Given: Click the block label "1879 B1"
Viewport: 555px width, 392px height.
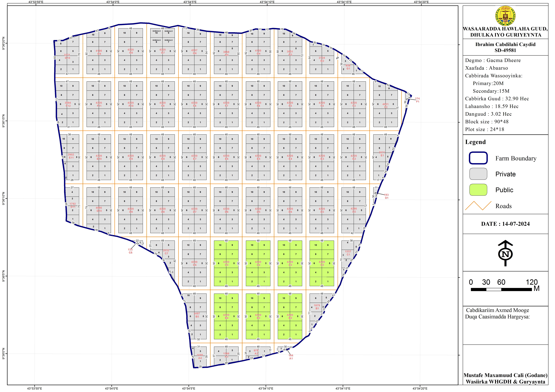Looking at the screenshot, I should click(x=317, y=307).
